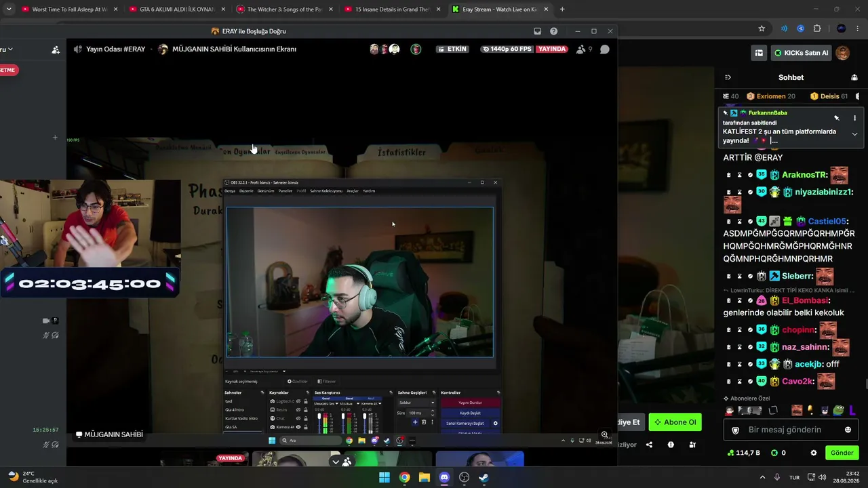
Task: Click Kaydı Başlat in OBS controls
Action: tap(471, 413)
